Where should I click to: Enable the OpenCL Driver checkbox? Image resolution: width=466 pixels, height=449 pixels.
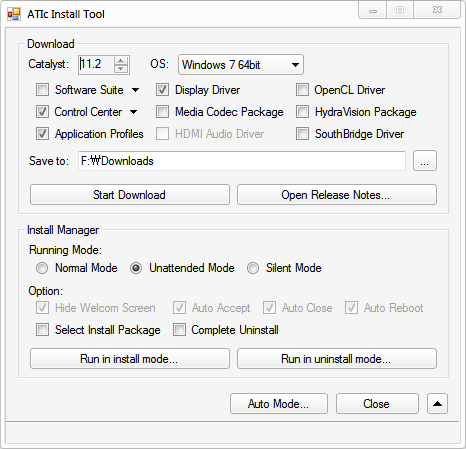302,90
